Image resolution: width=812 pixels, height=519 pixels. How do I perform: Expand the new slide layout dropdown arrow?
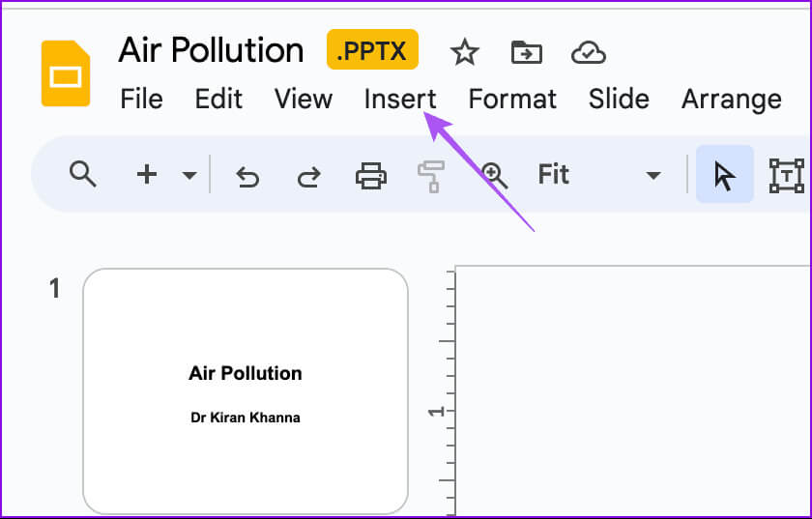189,176
